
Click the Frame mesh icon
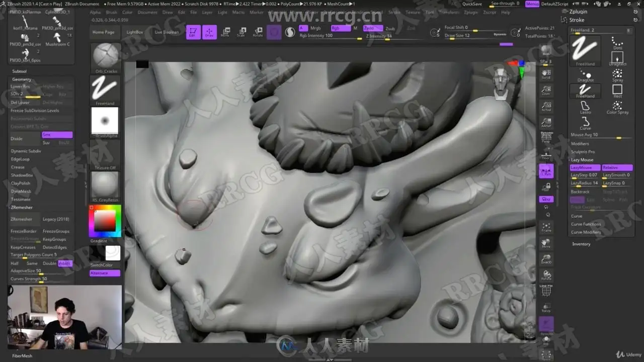coord(546,227)
